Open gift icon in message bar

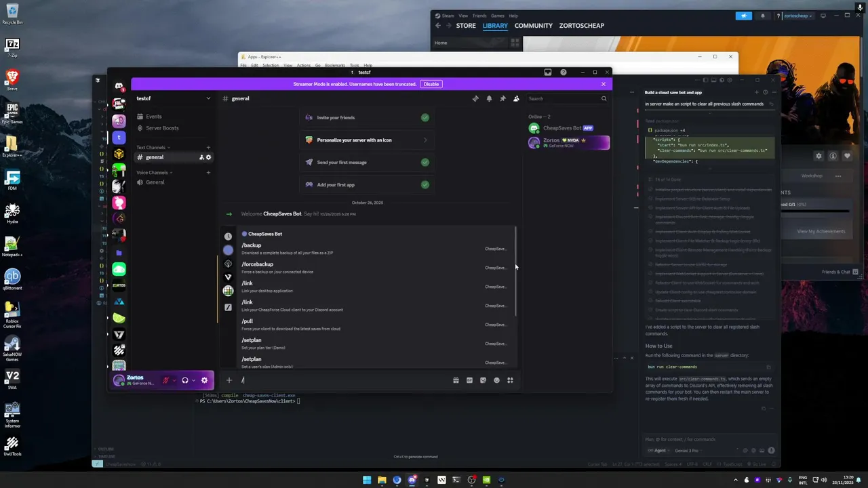456,380
